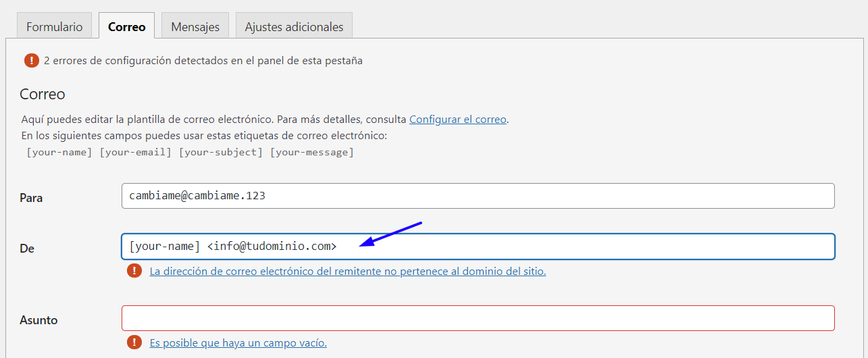Open the Configurar el correo link
Screen dimensions: 868x358
pos(458,119)
